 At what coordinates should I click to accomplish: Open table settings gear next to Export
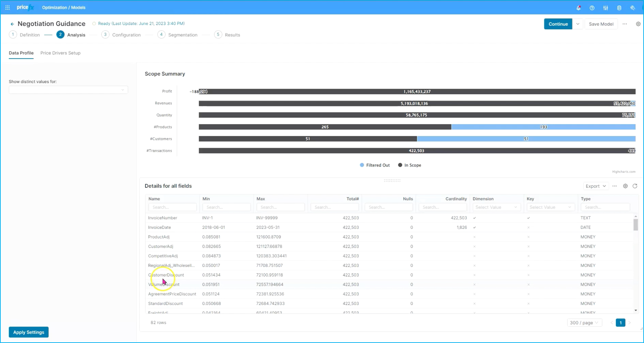625,186
